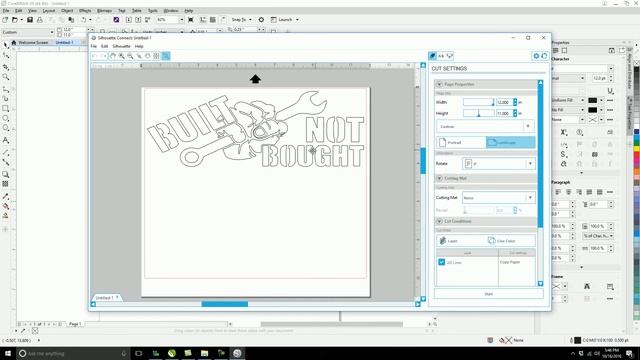The image size is (640, 360).
Task: Select the CorelDRAW Shape tool
Action: (6, 55)
